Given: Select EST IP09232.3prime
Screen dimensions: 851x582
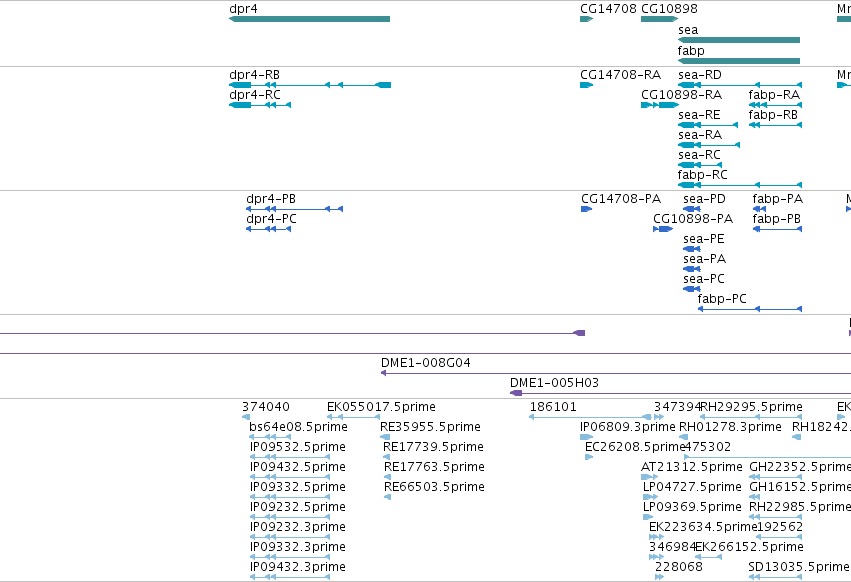Looking at the screenshot, I should tap(290, 537).
